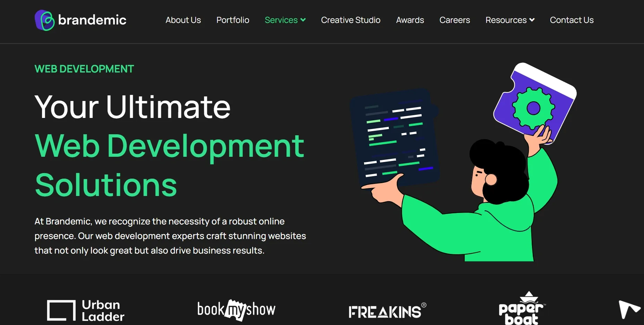Navigate to Creative Studio
Screen dimensions: 644x325
click(x=351, y=20)
